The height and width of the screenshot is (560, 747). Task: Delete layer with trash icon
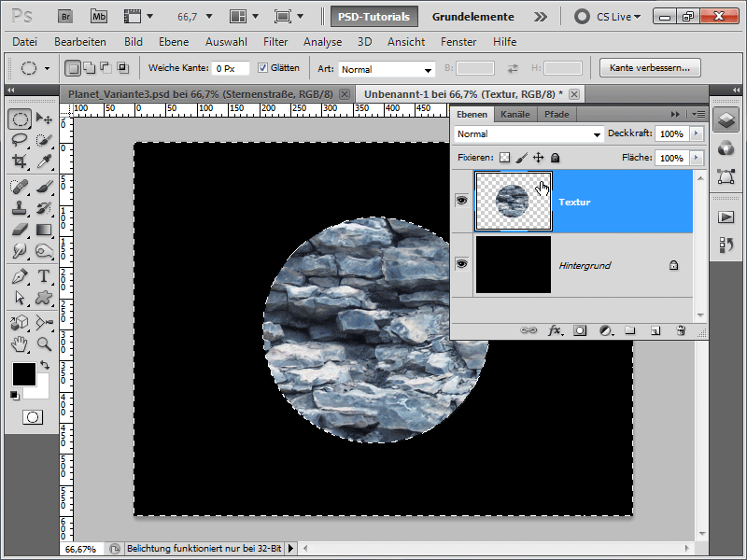coord(681,330)
